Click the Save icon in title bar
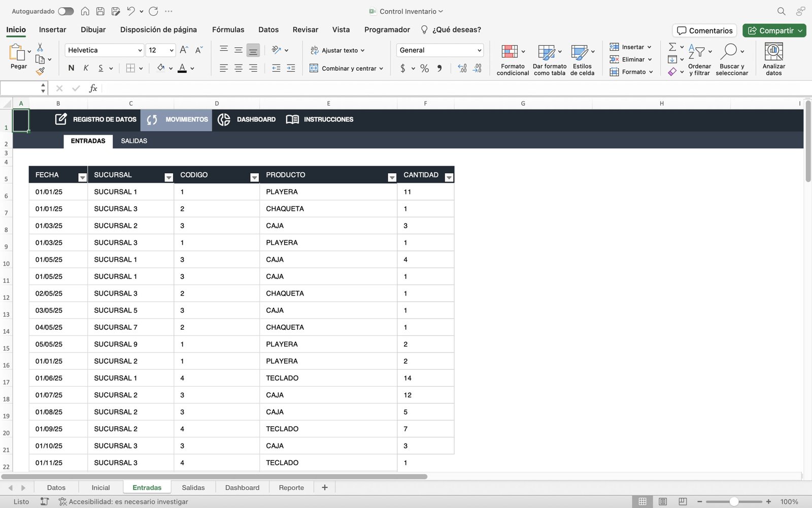The image size is (812, 508). pos(100,11)
